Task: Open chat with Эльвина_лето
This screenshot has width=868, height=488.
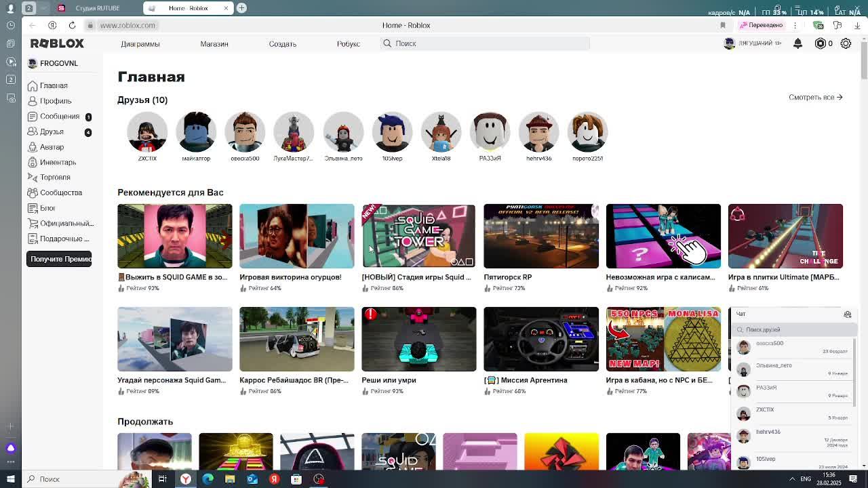Action: coord(792,369)
